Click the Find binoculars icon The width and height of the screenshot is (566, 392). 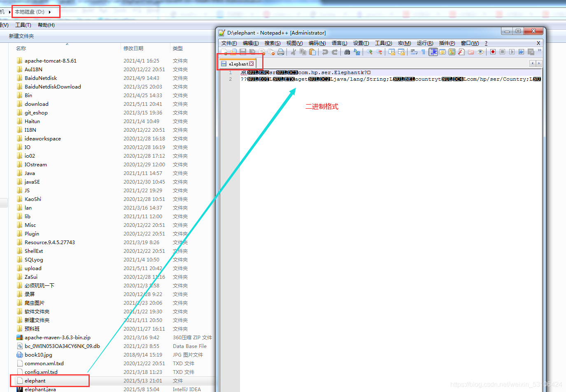(x=347, y=52)
